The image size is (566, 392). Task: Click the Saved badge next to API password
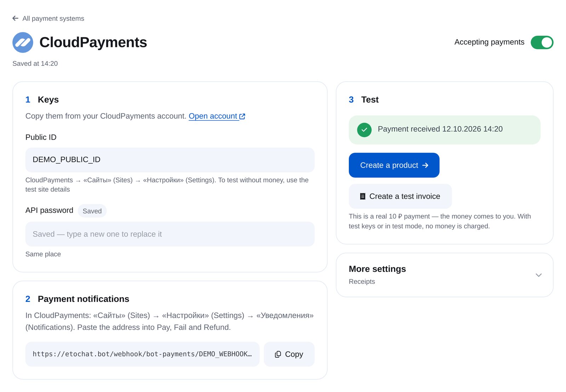(92, 211)
